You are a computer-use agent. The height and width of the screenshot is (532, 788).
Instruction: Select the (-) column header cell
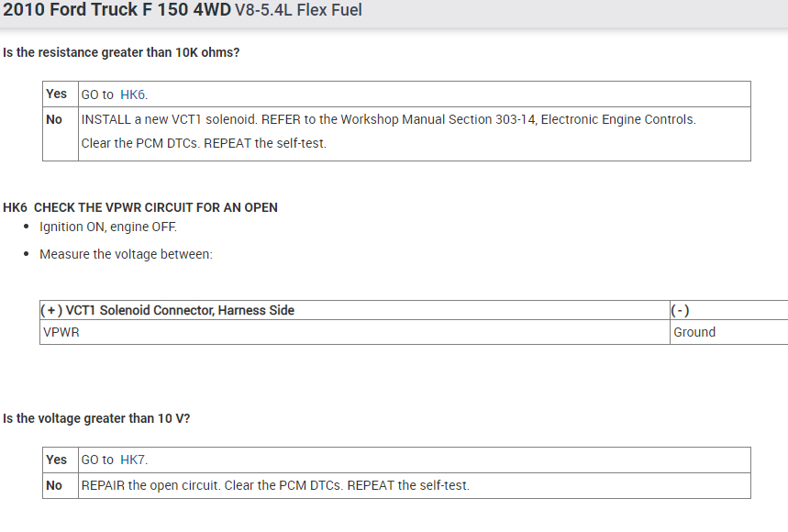(x=680, y=310)
